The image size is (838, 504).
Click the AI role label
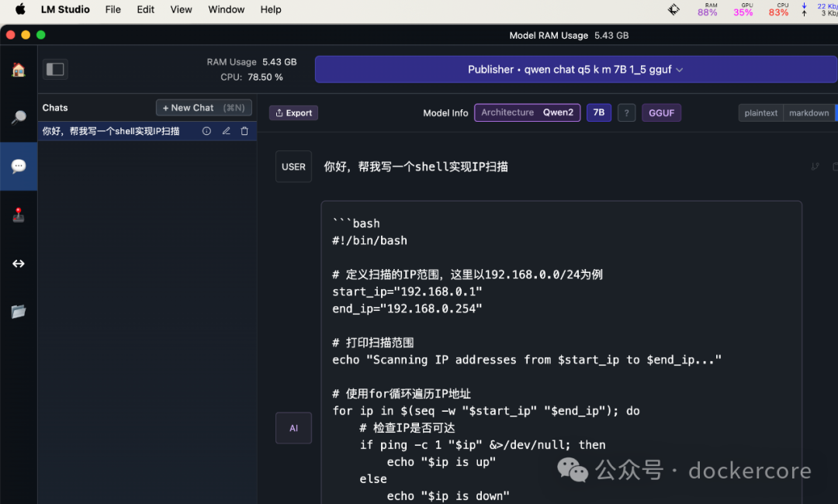293,428
